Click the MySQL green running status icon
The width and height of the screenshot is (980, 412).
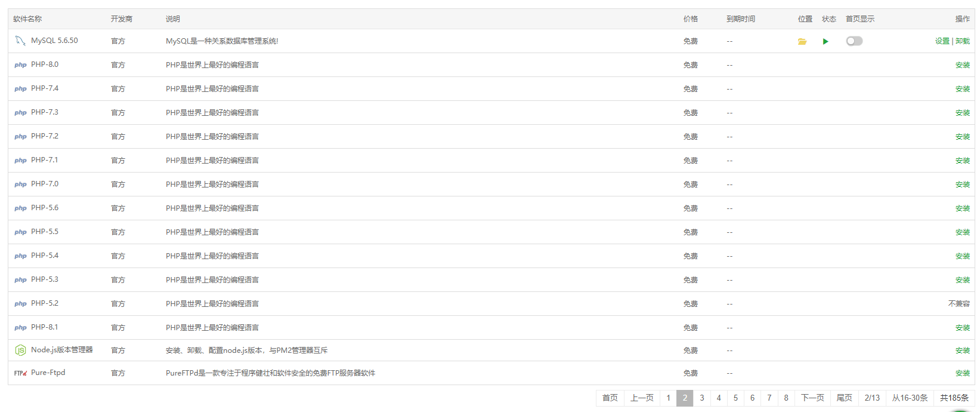pos(826,41)
